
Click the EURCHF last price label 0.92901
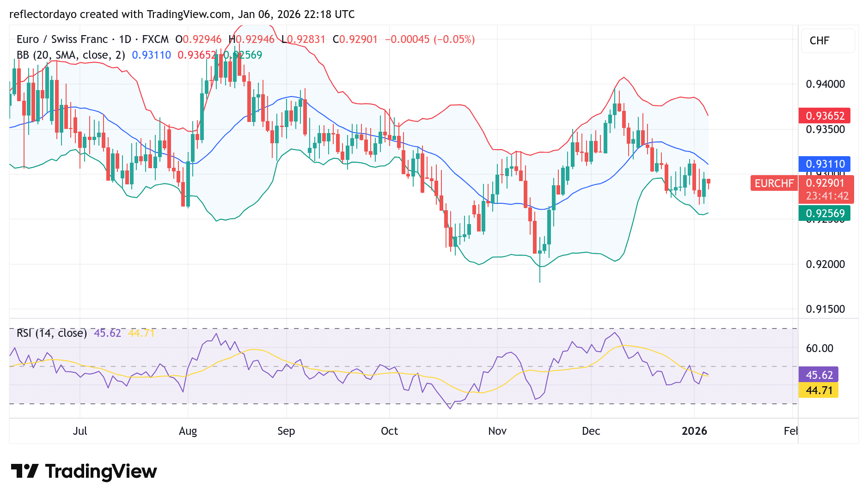click(826, 183)
